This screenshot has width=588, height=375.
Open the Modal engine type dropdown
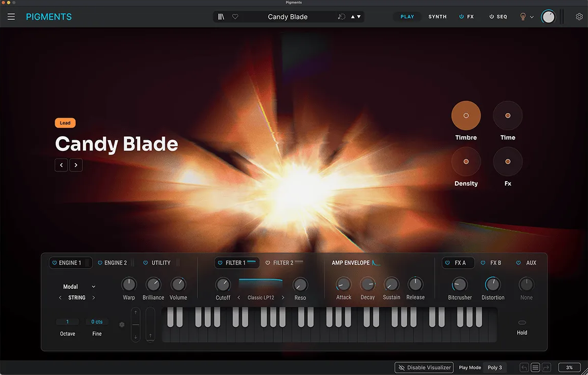[79, 287]
